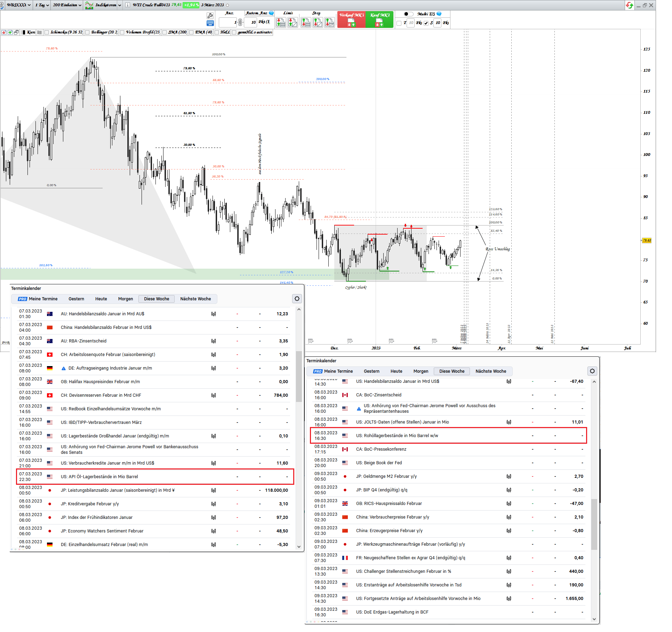Click the blue keyboard shortcuts icon

click(x=210, y=23)
